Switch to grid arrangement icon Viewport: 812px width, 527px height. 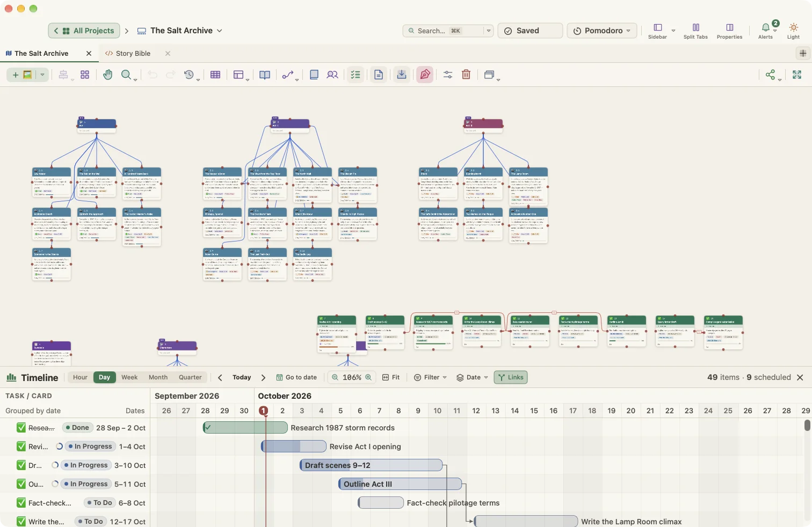pos(85,75)
